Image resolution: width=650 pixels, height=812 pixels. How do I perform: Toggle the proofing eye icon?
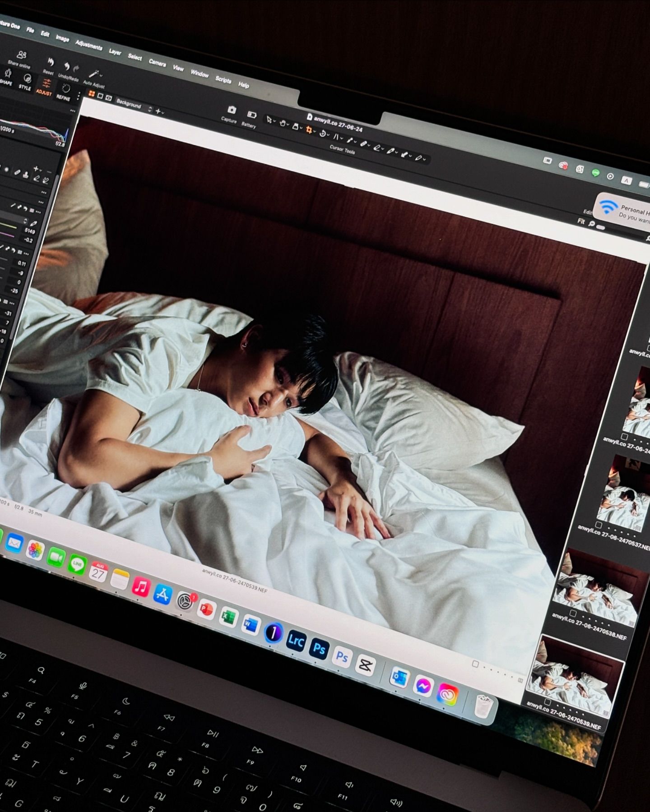coord(109,97)
